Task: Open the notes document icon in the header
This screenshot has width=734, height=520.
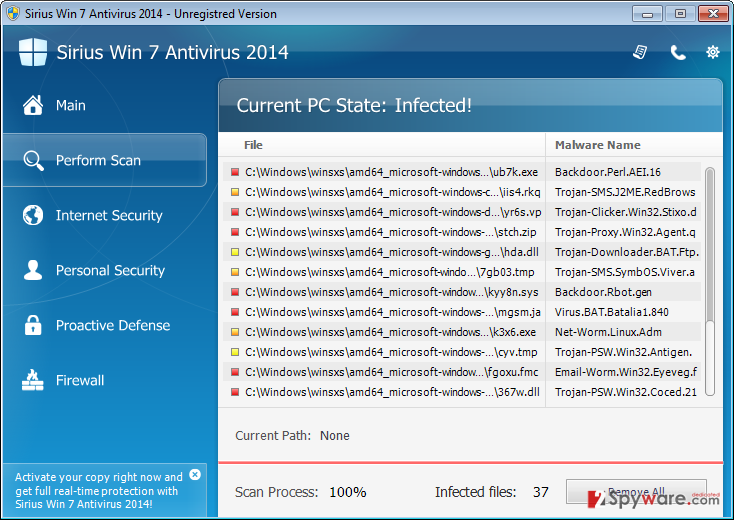Action: click(640, 52)
